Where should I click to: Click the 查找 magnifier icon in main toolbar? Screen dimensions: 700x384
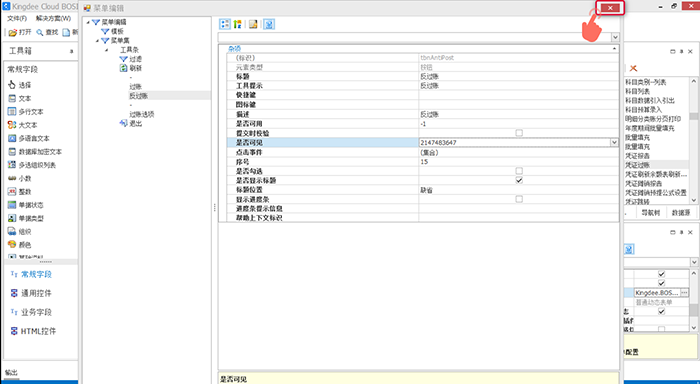[40, 33]
